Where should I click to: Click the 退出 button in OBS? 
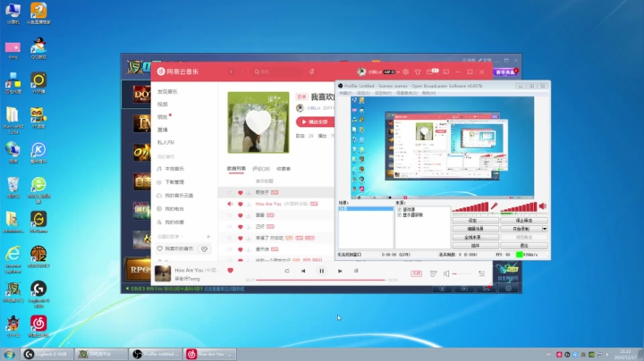tap(523, 246)
